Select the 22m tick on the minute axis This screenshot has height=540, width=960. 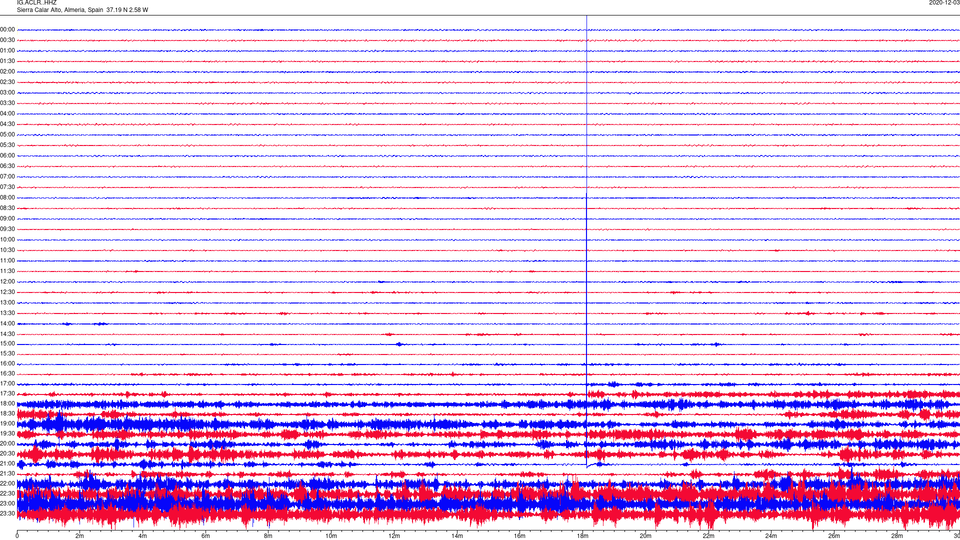tap(708, 536)
